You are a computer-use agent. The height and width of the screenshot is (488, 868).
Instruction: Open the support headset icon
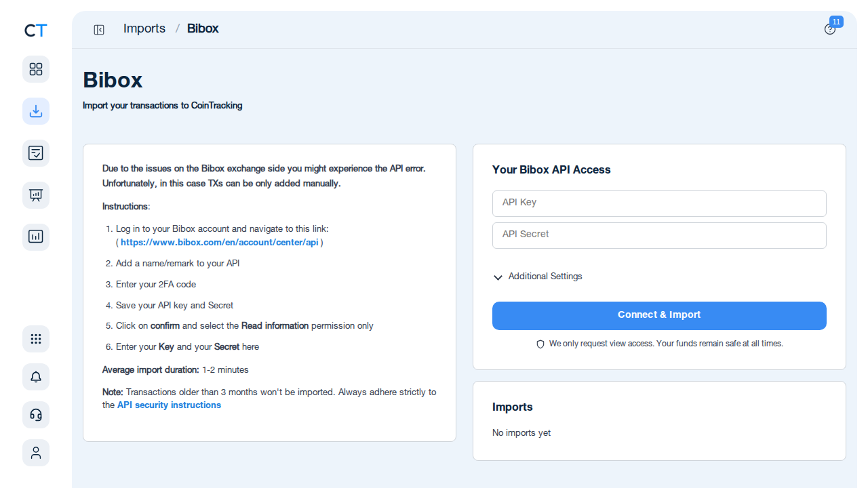click(36, 415)
